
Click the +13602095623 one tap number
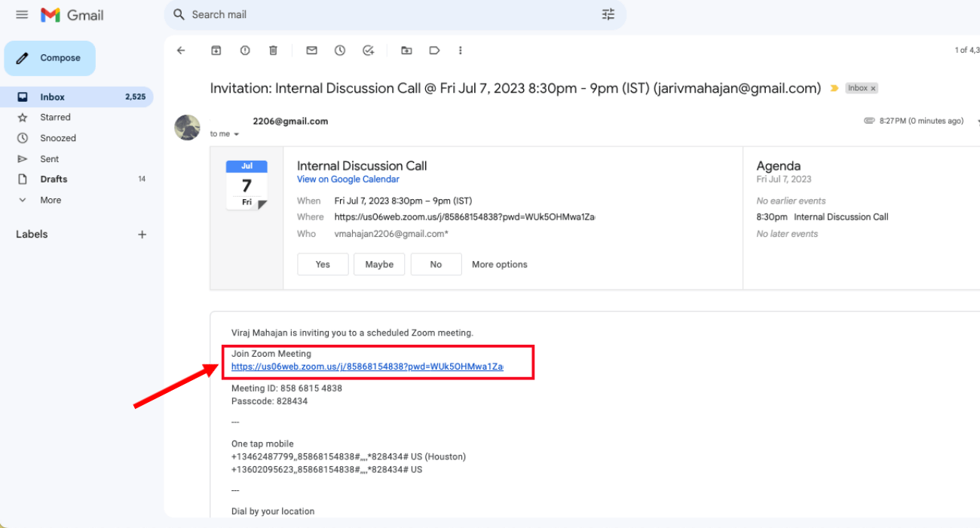point(326,470)
